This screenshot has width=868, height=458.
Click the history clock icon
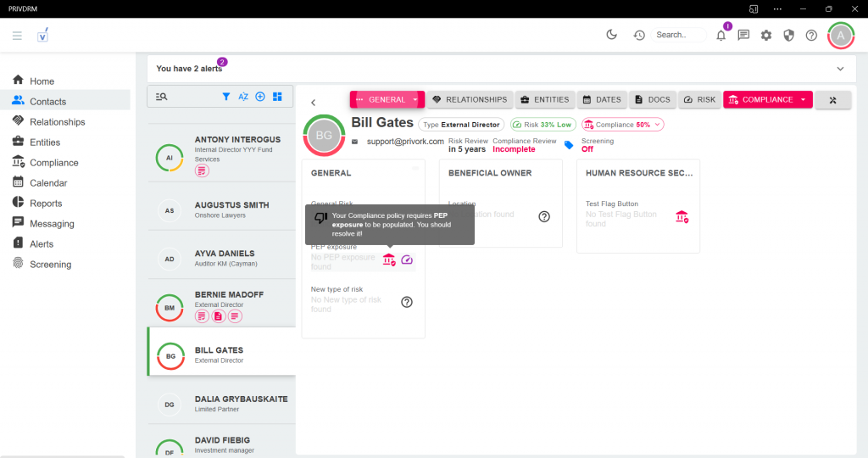(x=639, y=36)
